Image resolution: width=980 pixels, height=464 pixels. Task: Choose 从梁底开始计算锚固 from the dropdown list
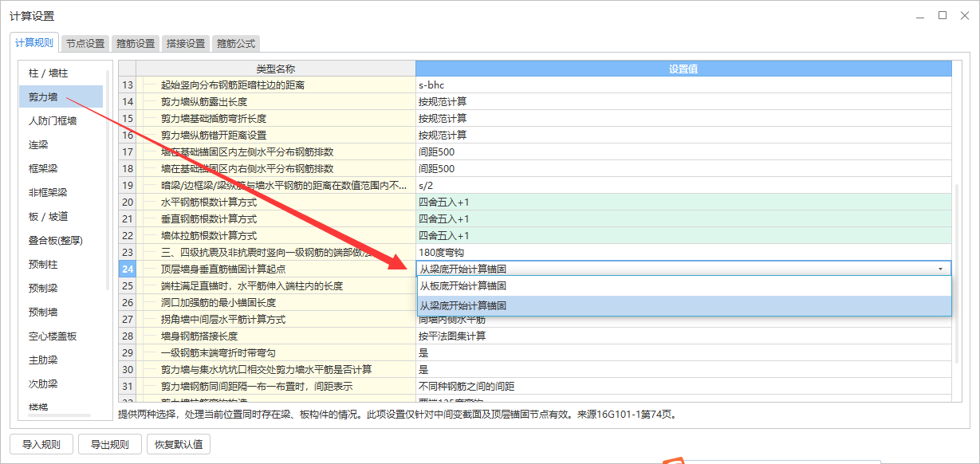683,305
